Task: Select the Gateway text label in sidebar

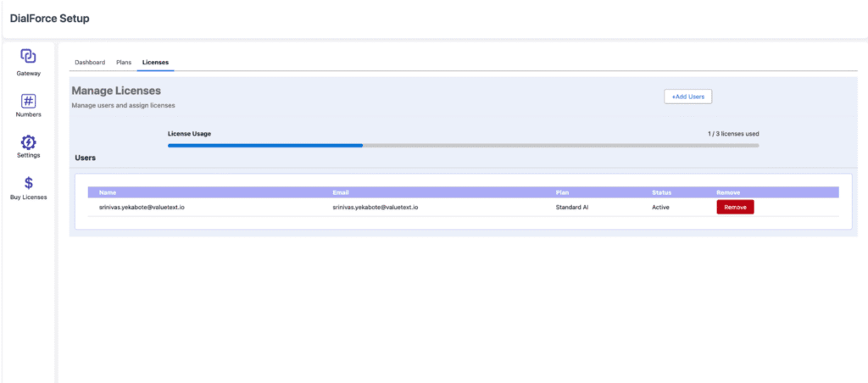Action: 28,74
